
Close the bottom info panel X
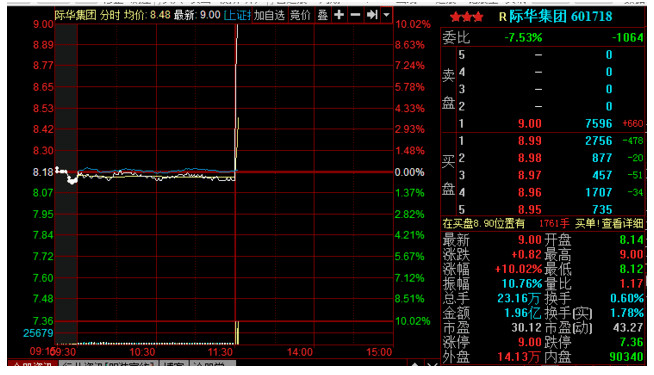point(432,365)
